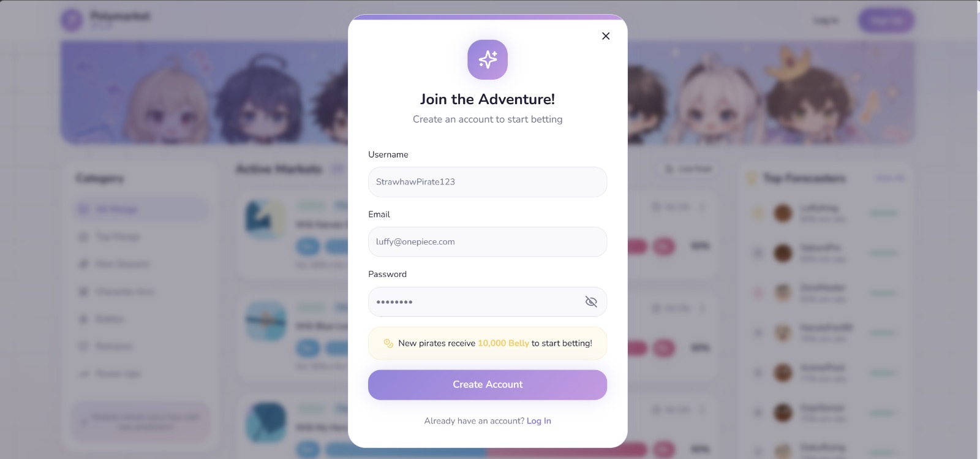
Task: Click the round Polymarket logo icon in header
Action: pyautogui.click(x=72, y=20)
